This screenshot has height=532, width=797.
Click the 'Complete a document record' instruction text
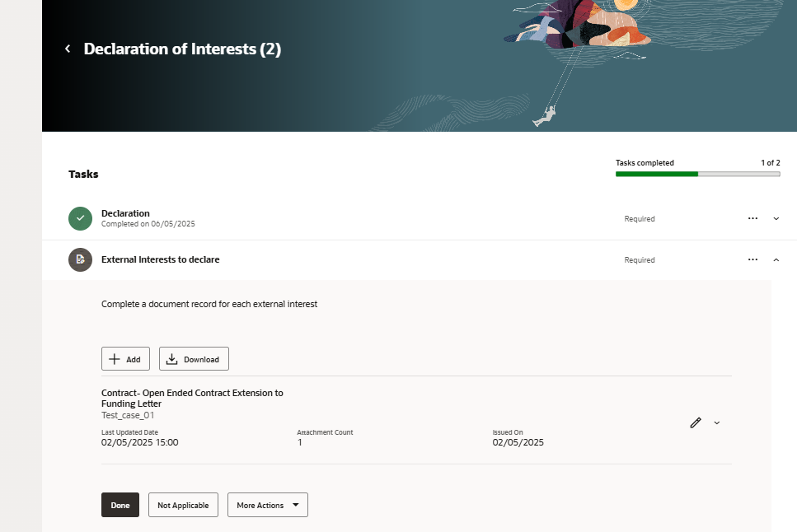(209, 304)
